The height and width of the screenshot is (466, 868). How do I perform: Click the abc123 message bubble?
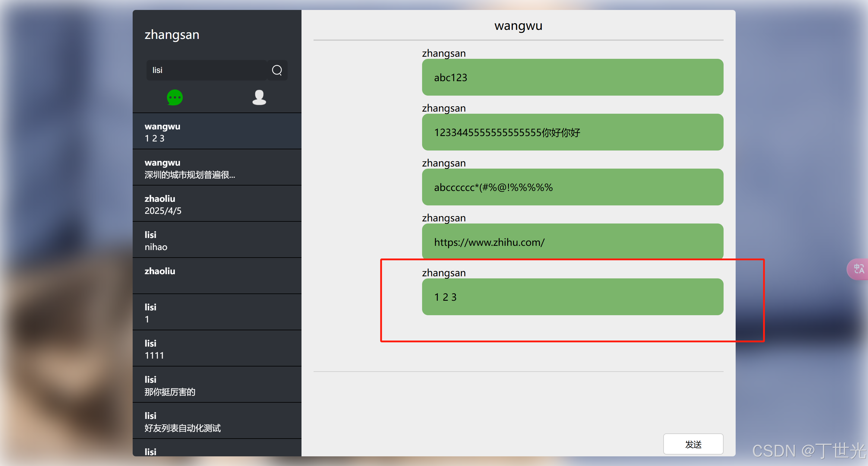[572, 78]
